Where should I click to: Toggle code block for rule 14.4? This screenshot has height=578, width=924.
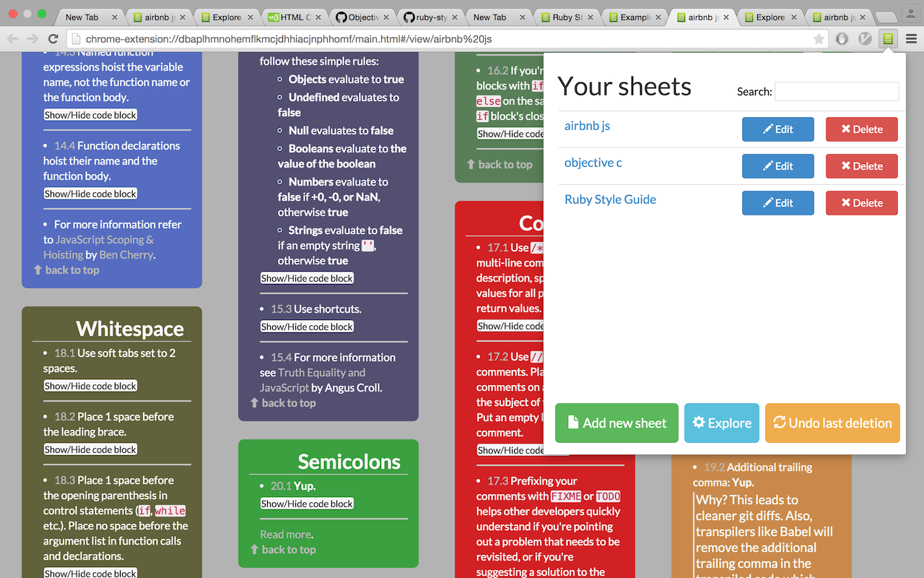coord(90,194)
